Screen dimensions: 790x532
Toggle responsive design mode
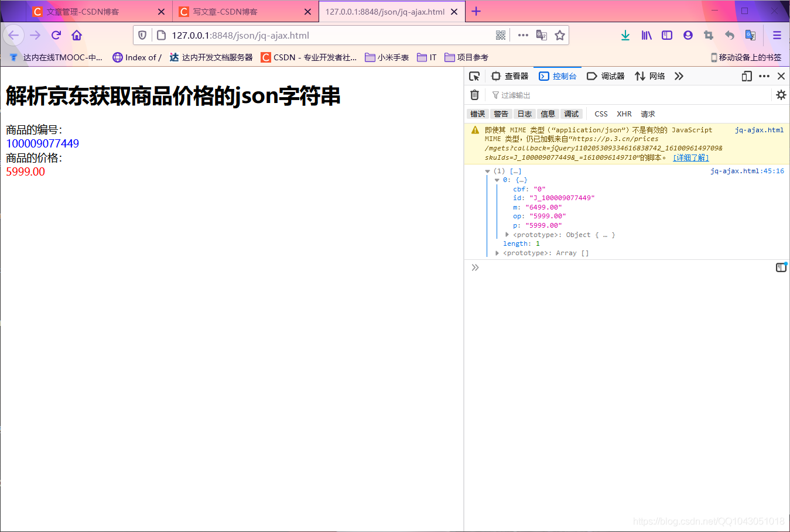tap(747, 76)
